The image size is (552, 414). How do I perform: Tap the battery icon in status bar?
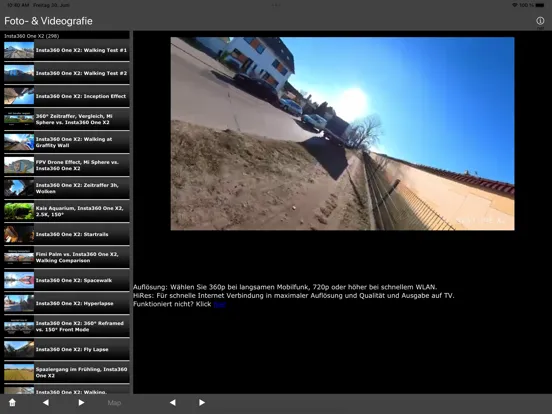click(x=540, y=5)
